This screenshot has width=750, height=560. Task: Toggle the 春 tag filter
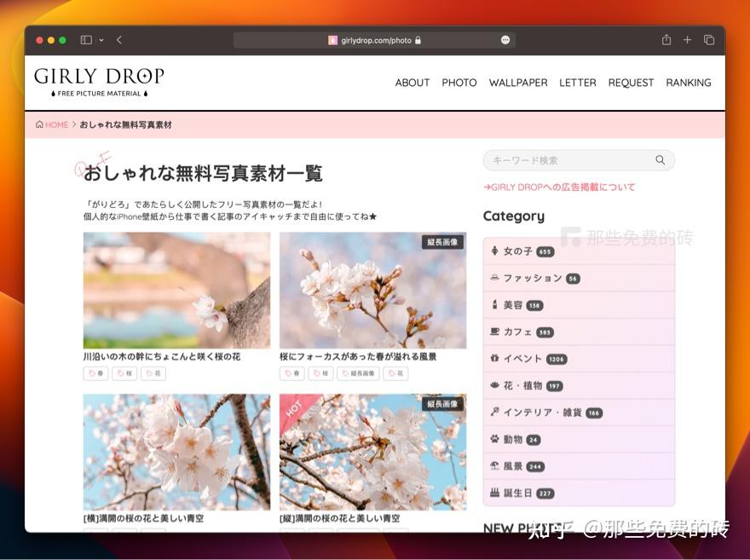(x=95, y=372)
